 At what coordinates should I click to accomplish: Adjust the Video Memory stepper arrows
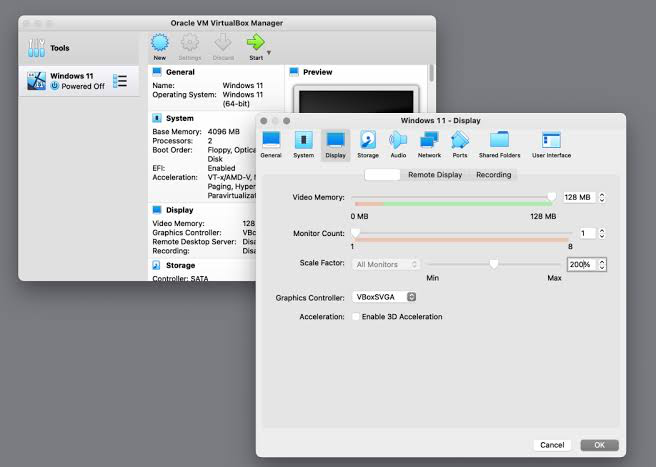pyautogui.click(x=602, y=197)
